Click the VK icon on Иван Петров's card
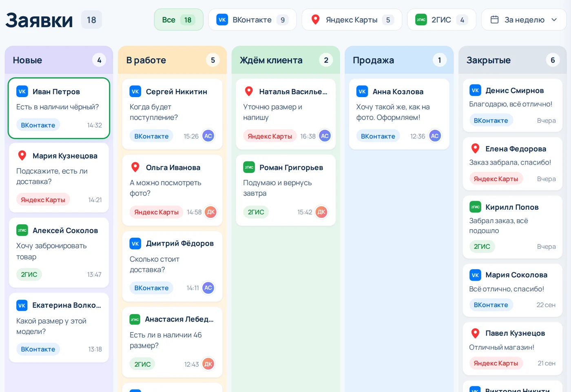The width and height of the screenshot is (571, 392). (22, 91)
